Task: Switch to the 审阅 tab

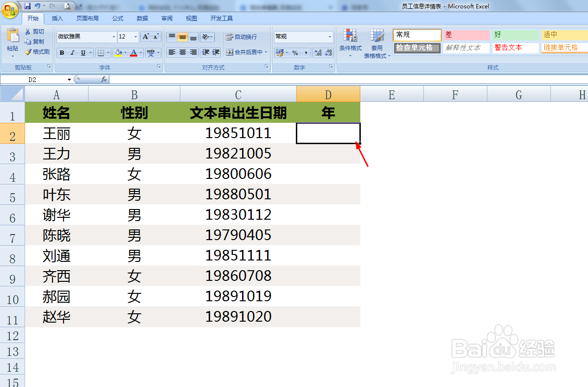Action: [x=167, y=19]
